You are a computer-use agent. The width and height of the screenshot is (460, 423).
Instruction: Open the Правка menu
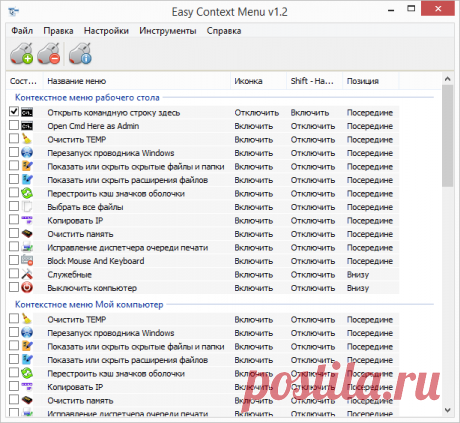(58, 31)
